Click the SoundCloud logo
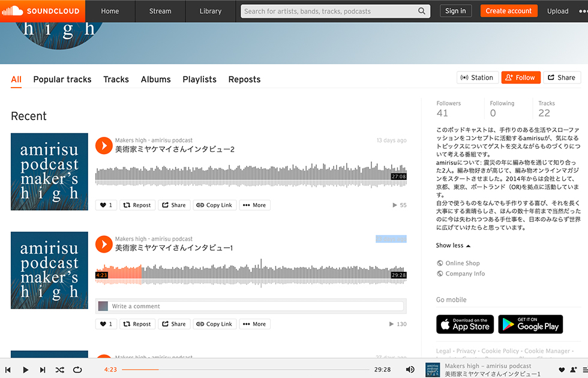This screenshot has height=378, width=588. 43,11
